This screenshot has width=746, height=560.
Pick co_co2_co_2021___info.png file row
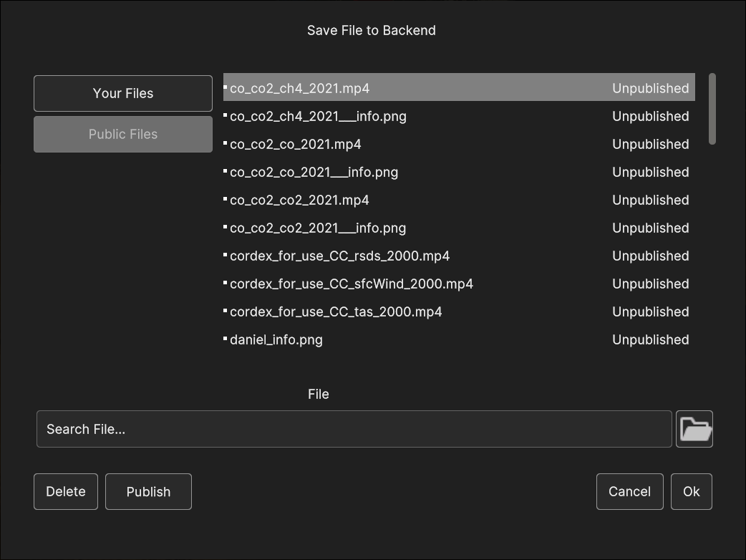click(459, 172)
